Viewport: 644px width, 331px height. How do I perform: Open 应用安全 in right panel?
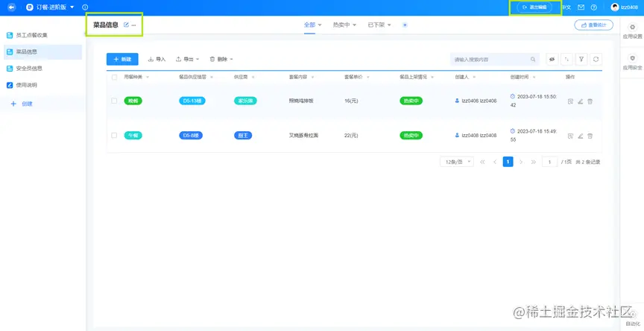(x=631, y=63)
